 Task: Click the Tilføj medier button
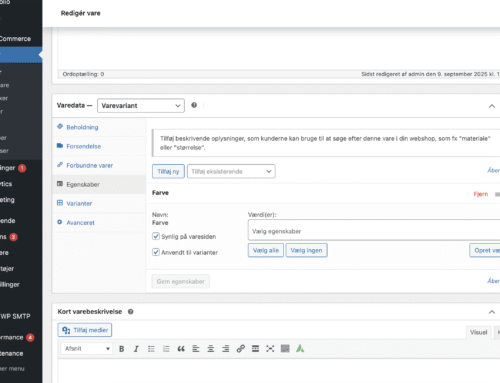point(85,330)
